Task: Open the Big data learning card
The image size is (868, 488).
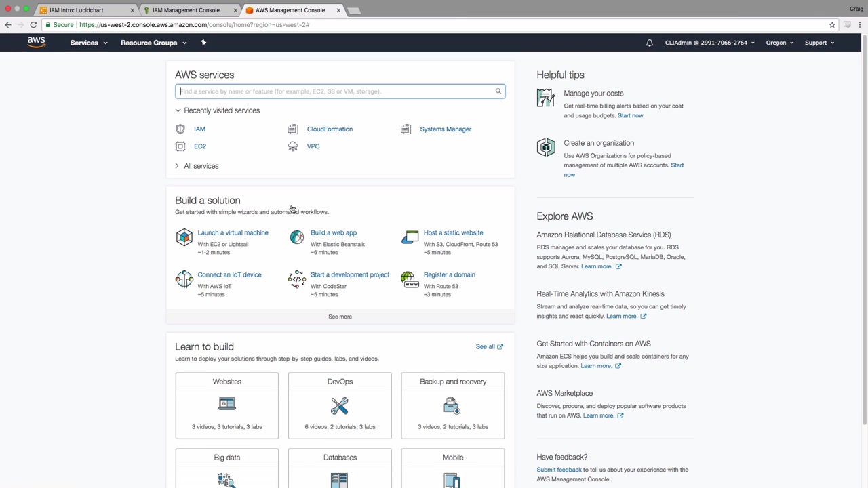Action: pyautogui.click(x=227, y=468)
